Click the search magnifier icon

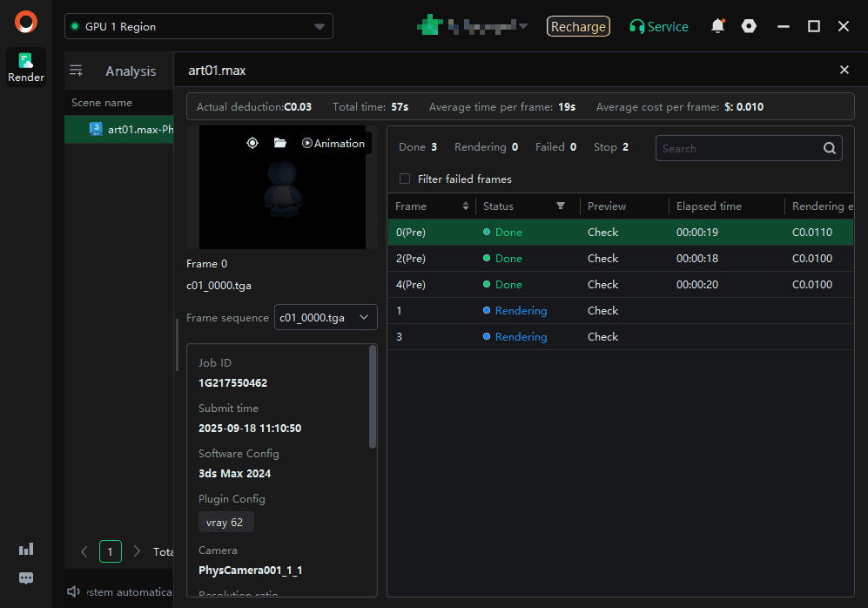(830, 148)
